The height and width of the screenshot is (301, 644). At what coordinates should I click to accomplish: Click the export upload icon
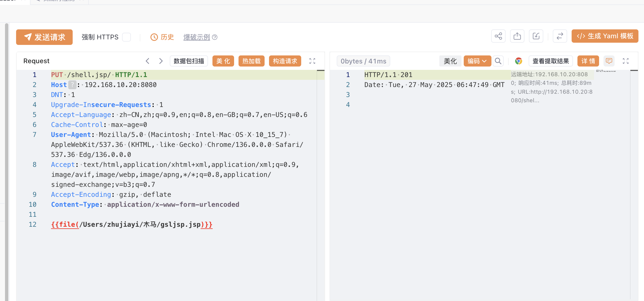(517, 36)
